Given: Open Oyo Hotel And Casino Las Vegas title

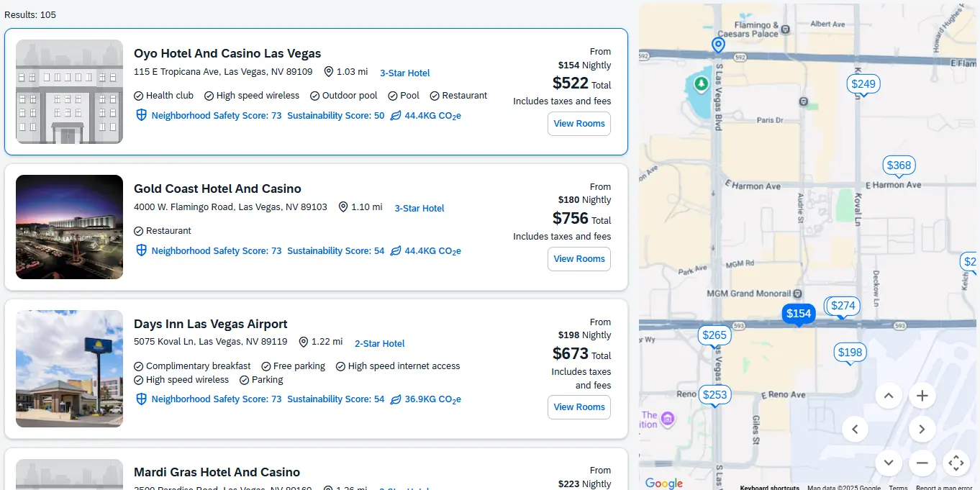Looking at the screenshot, I should pos(227,53).
